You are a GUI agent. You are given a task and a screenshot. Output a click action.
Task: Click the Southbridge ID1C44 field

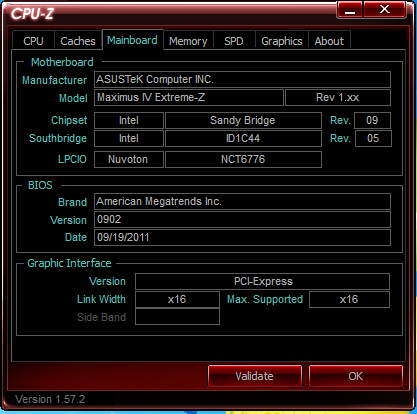point(243,138)
